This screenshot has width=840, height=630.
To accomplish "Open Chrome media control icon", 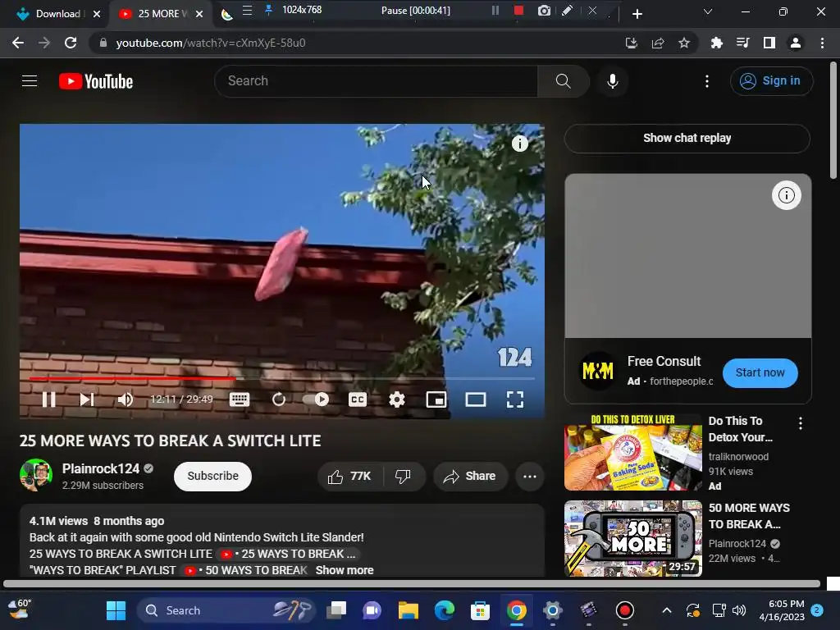I will (x=742, y=43).
